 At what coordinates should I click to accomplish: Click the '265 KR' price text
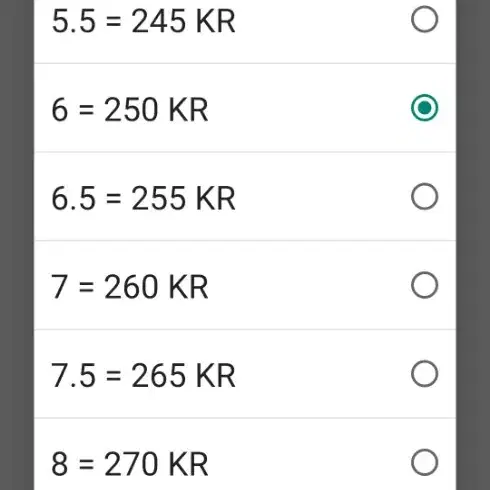coord(183,375)
